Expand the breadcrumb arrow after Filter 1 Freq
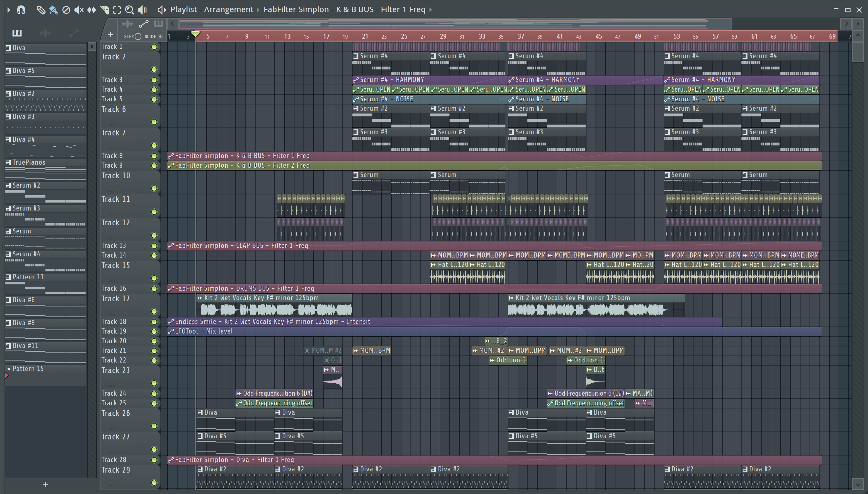868x494 pixels. tap(431, 10)
